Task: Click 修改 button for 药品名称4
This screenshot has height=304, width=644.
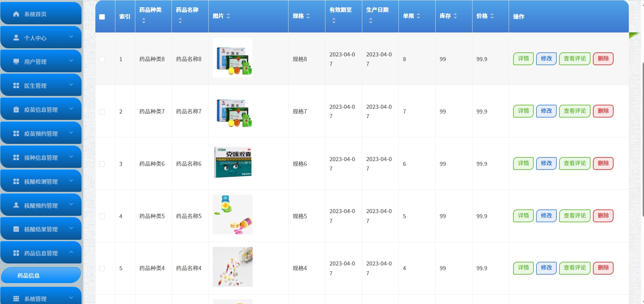Action: 546,268
